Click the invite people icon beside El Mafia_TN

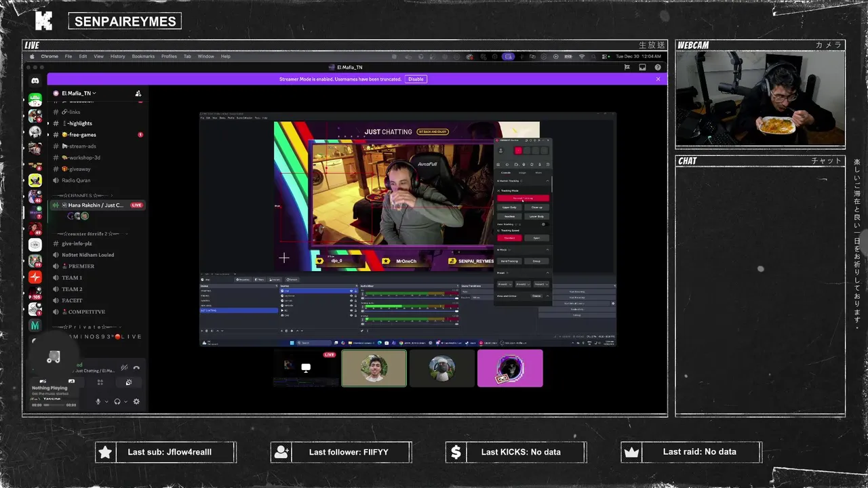138,94
